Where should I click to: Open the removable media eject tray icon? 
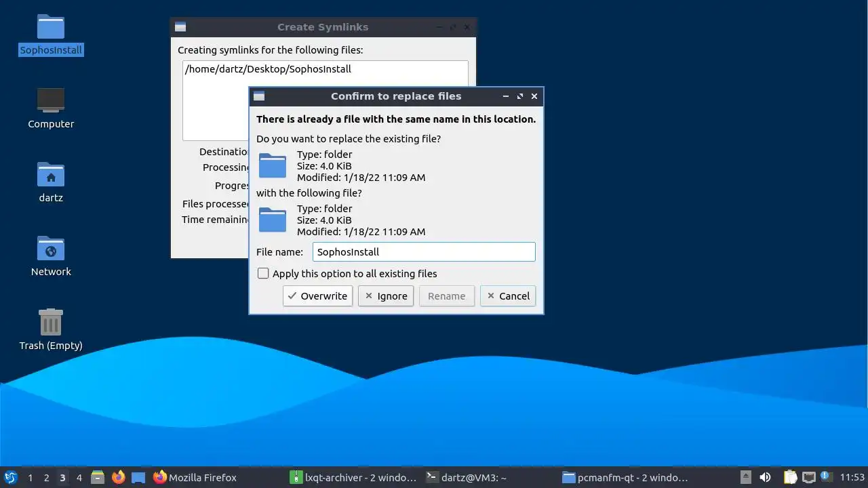click(x=745, y=477)
